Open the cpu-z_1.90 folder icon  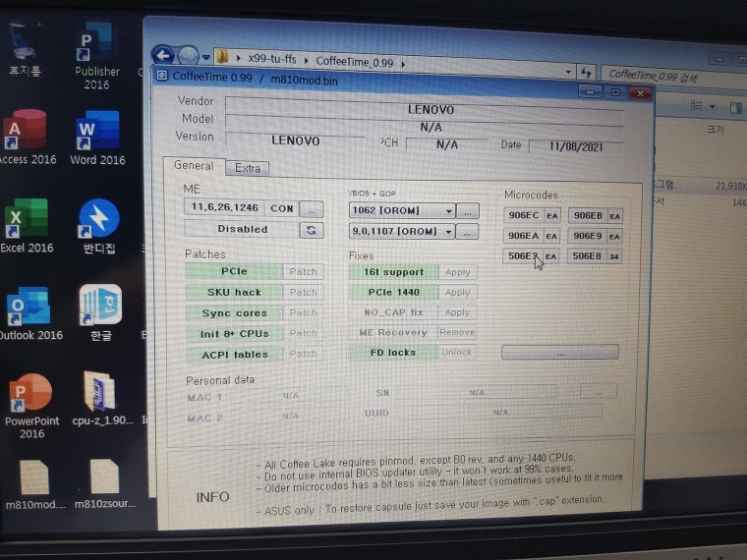tap(101, 399)
